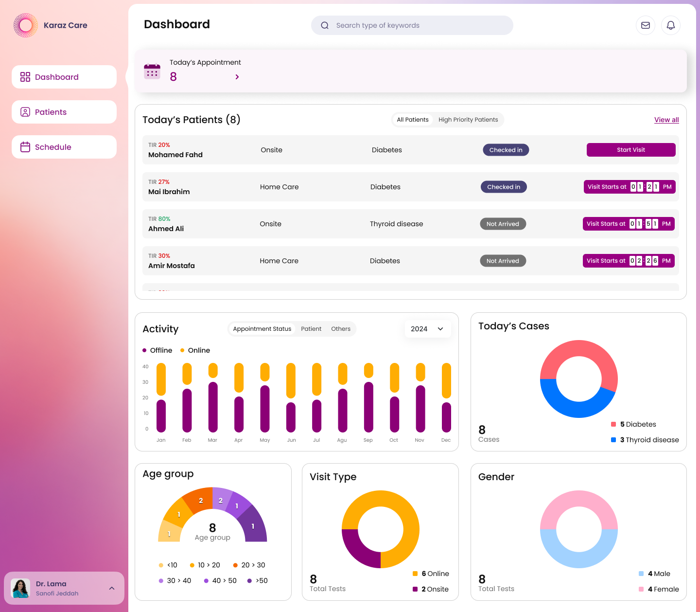
Task: Toggle the >50 age legend
Action: (x=258, y=580)
